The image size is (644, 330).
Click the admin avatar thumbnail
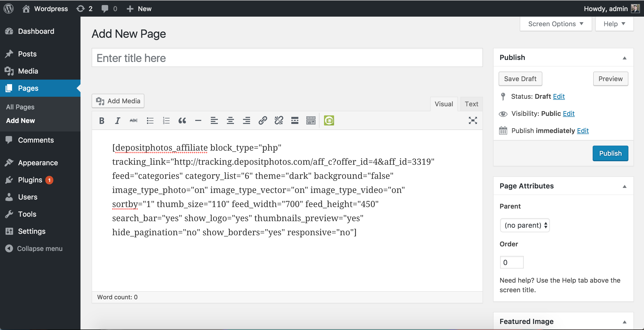[x=635, y=9]
